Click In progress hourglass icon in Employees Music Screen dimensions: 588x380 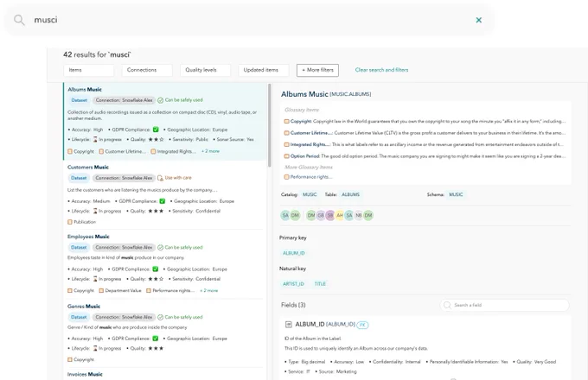(95, 279)
